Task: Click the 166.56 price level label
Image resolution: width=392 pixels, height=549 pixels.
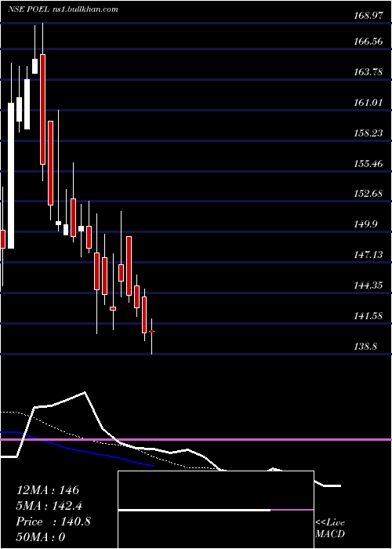Action: coord(368,42)
